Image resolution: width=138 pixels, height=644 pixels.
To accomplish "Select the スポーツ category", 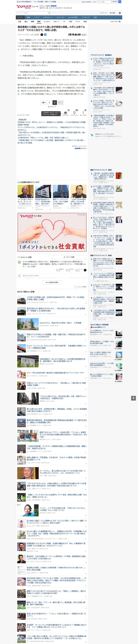I will [x=56, y=21].
